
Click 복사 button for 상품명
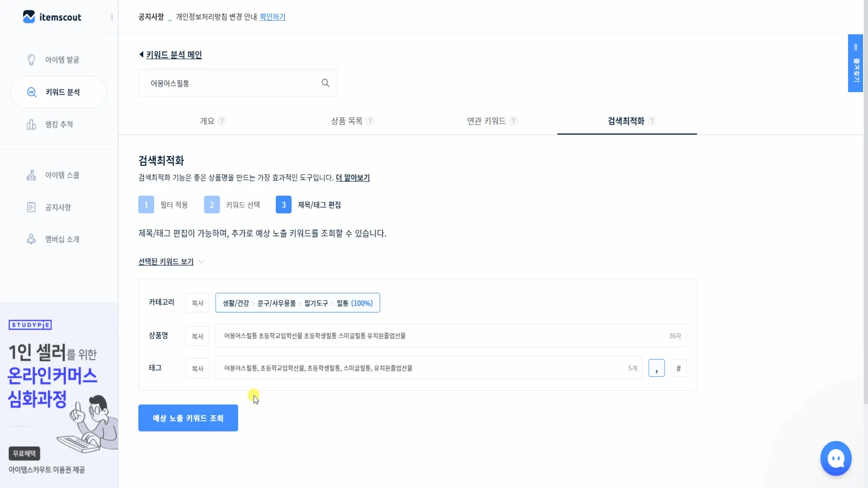(198, 336)
